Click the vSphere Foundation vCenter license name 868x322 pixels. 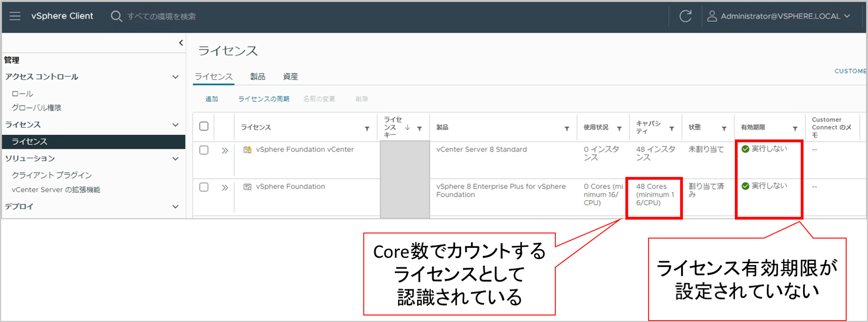(x=305, y=149)
